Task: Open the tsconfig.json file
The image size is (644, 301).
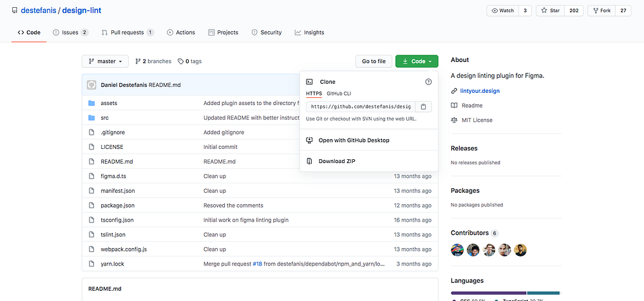Action: tap(117, 220)
